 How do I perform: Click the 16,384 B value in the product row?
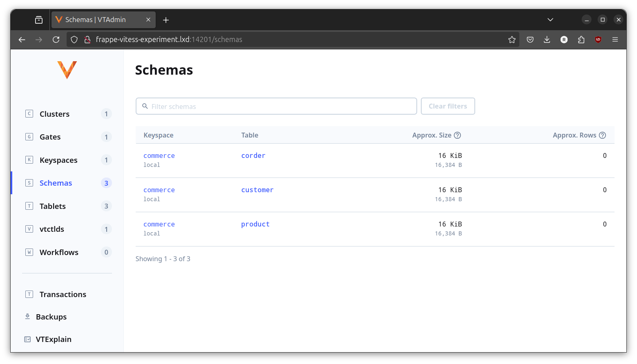pyautogui.click(x=449, y=233)
